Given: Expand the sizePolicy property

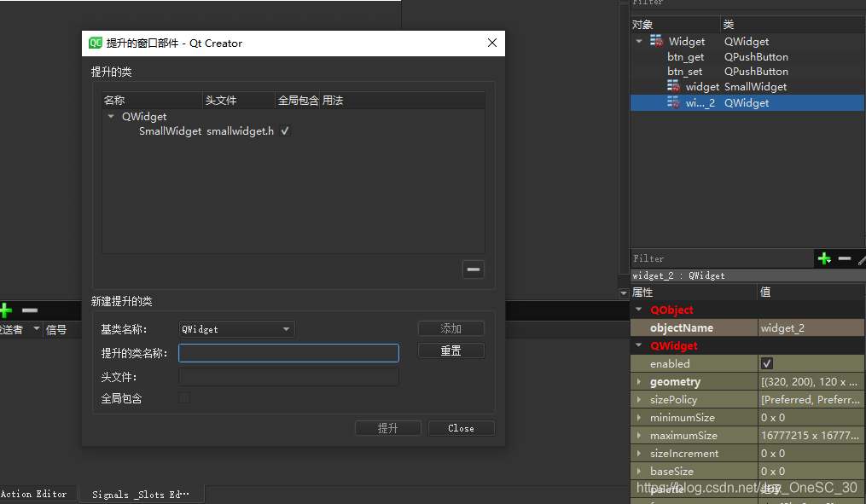Looking at the screenshot, I should point(639,399).
